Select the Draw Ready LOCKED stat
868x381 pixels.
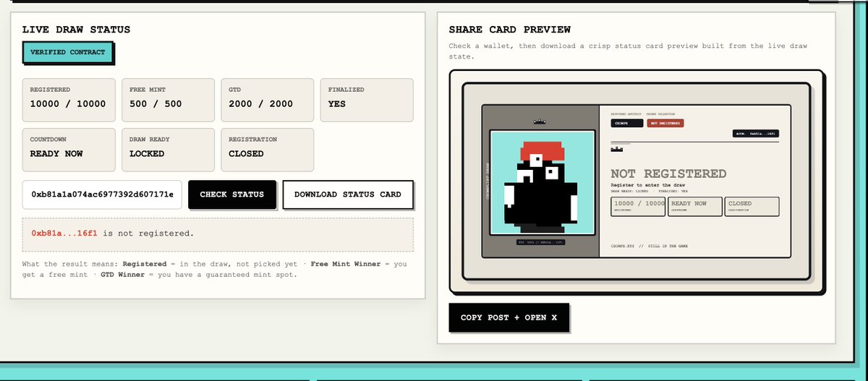tap(168, 150)
